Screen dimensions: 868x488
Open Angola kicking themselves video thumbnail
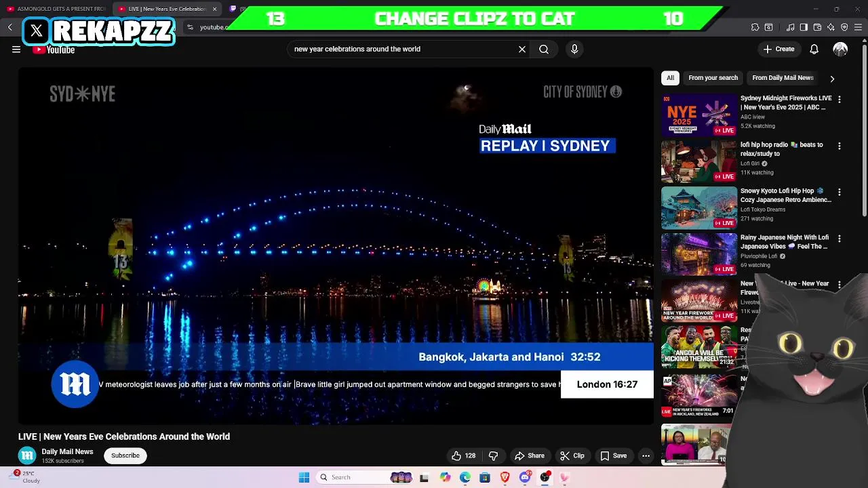[698, 346]
